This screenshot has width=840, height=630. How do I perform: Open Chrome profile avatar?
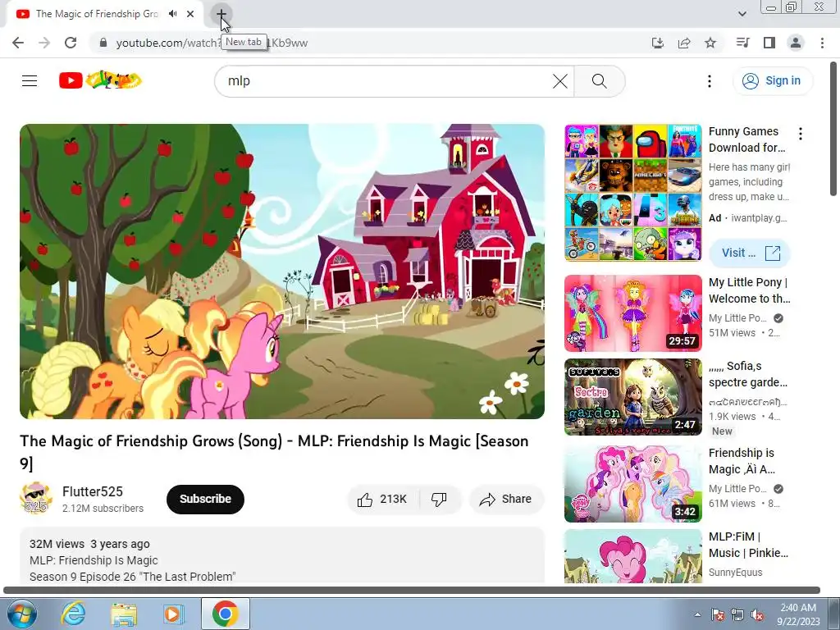(796, 43)
